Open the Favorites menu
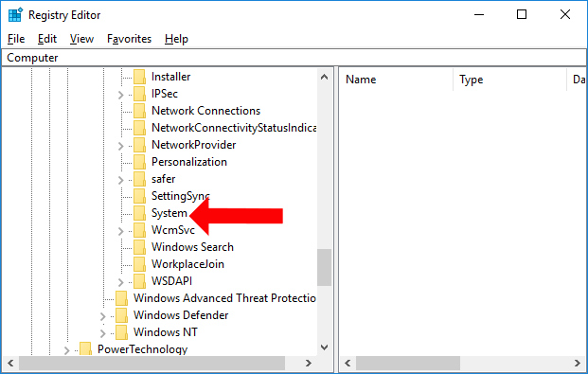 (x=129, y=39)
